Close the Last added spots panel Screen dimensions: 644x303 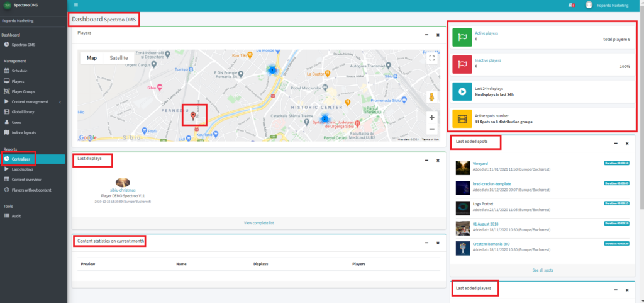pos(627,144)
